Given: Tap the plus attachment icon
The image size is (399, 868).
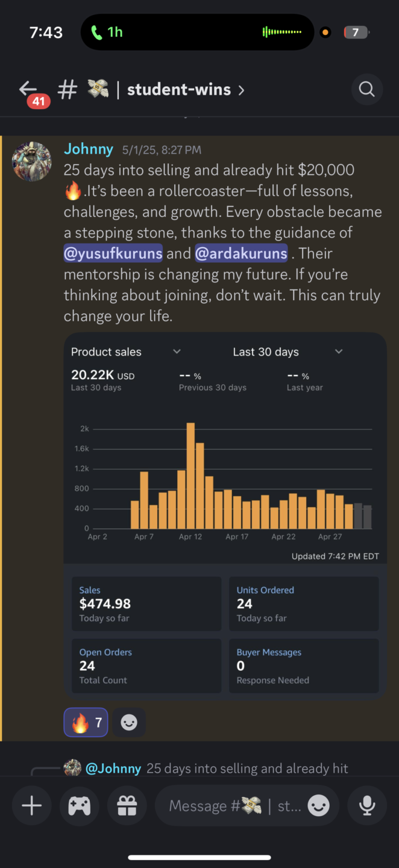Looking at the screenshot, I should click(x=31, y=806).
